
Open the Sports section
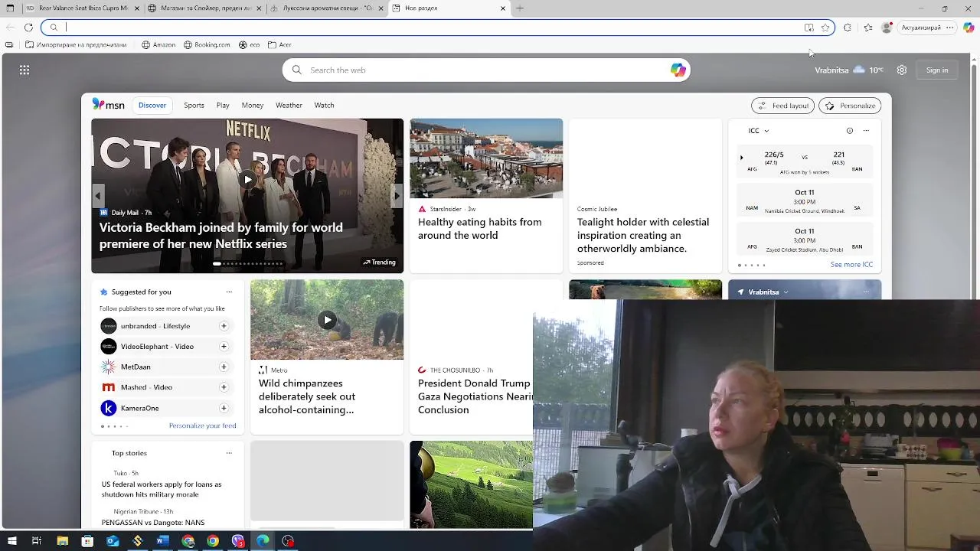[194, 105]
